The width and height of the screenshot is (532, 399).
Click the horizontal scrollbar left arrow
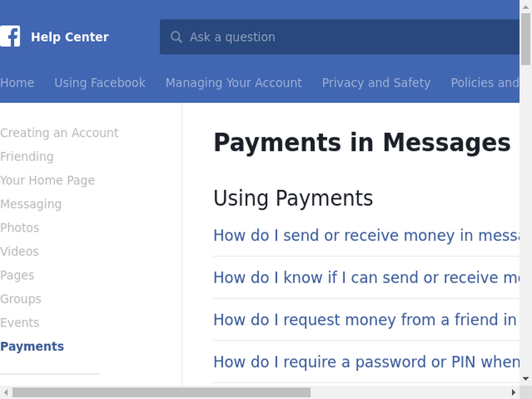[6, 393]
